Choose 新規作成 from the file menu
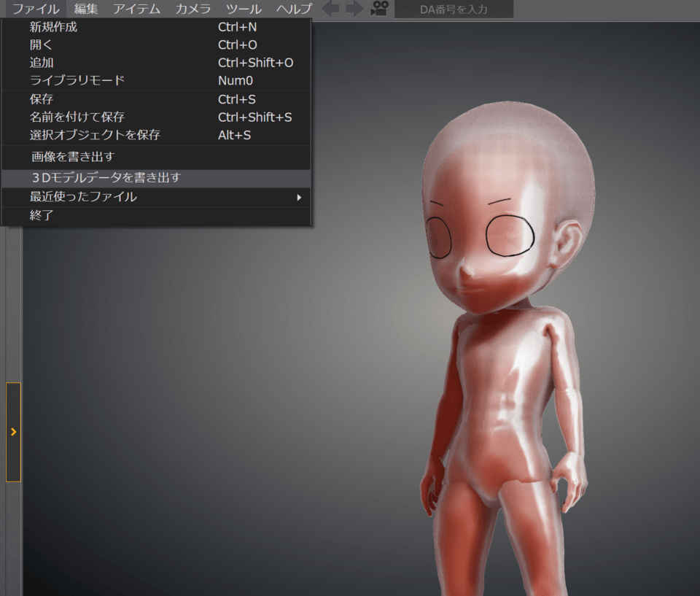 pos(53,28)
